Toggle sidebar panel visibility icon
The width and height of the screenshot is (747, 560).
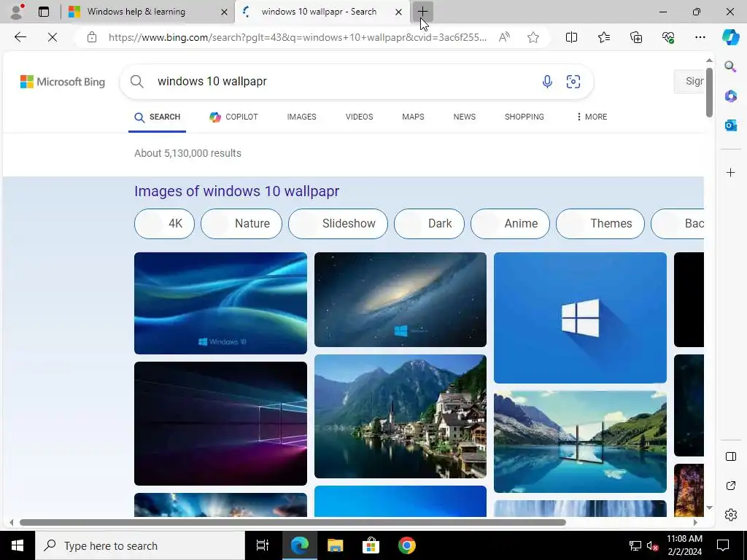pyautogui.click(x=730, y=456)
